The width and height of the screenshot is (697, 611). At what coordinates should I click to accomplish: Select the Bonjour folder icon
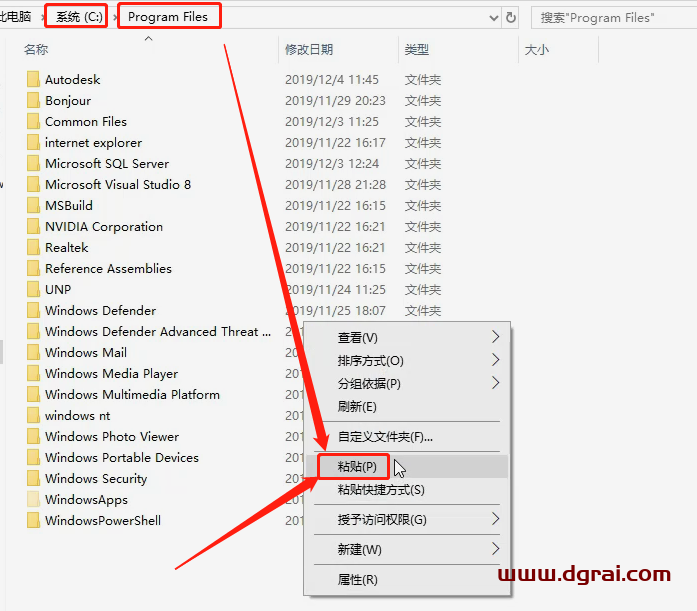tap(33, 101)
